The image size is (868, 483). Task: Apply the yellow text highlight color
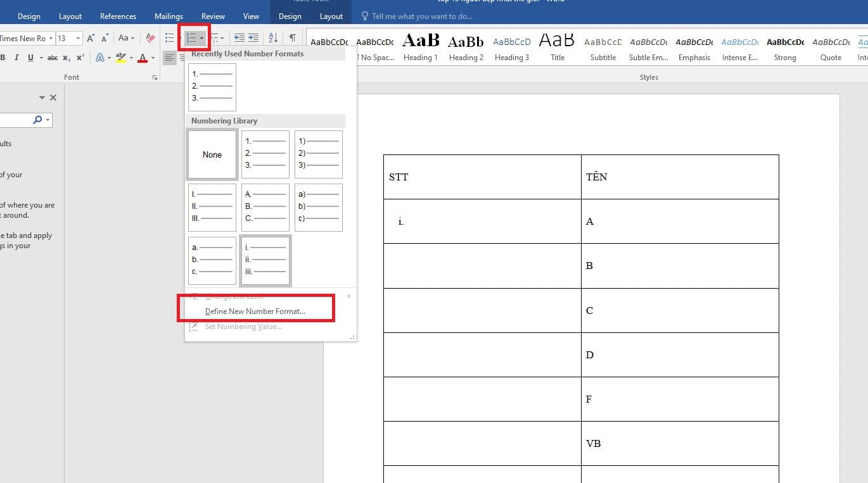120,58
